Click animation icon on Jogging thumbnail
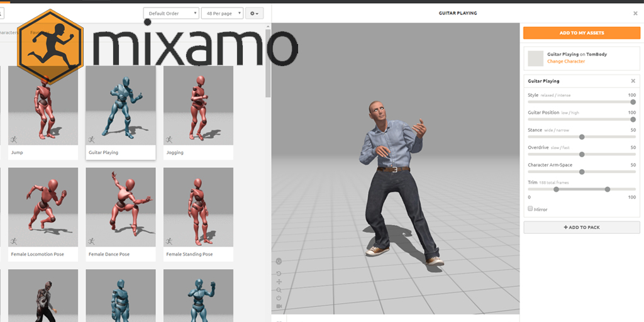The image size is (644, 322). click(x=169, y=140)
